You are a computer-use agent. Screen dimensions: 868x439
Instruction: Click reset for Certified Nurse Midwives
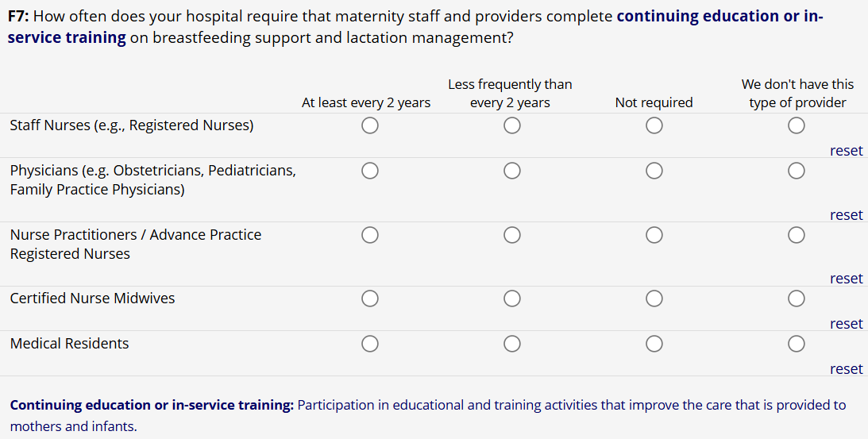click(846, 324)
